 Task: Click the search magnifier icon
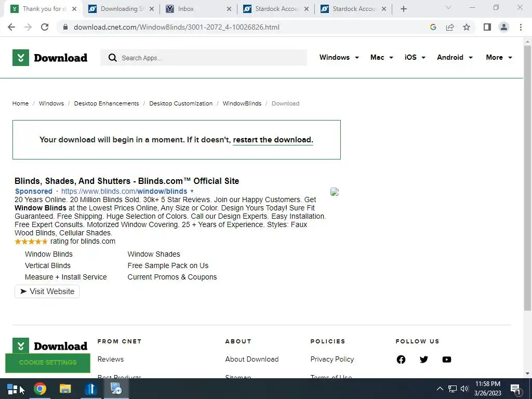click(x=113, y=58)
